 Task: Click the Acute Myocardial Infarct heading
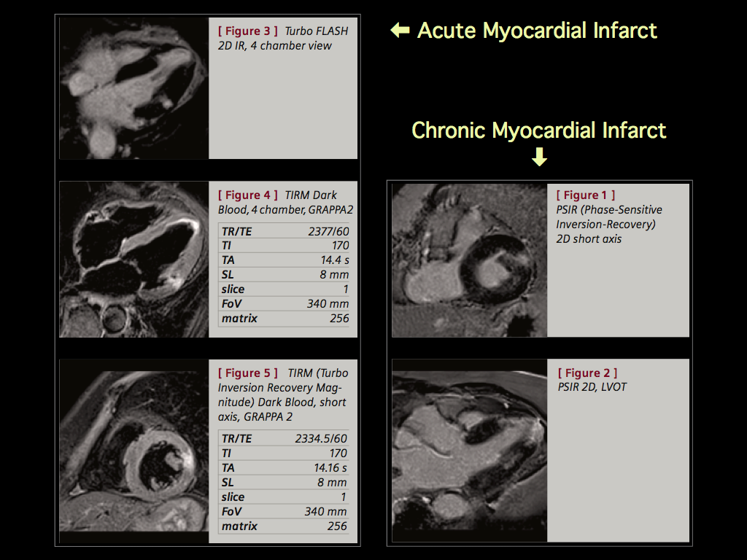coord(538,31)
